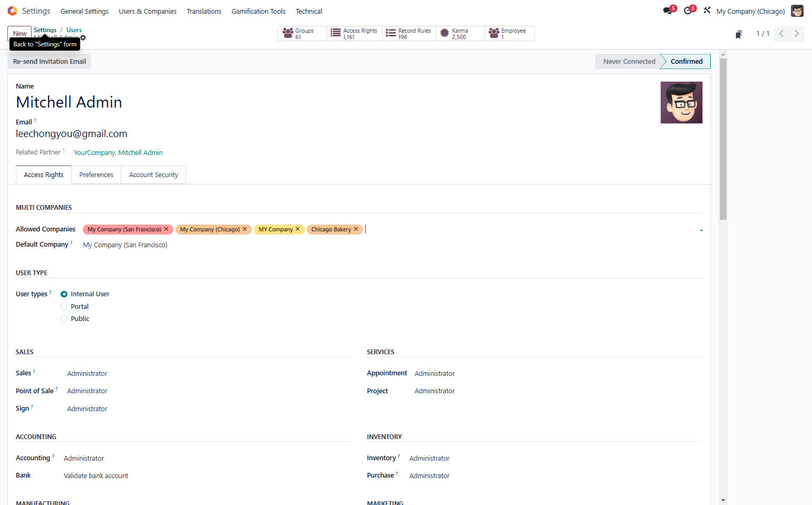812x505 pixels.
Task: Switch to the Preferences tab
Action: click(96, 175)
